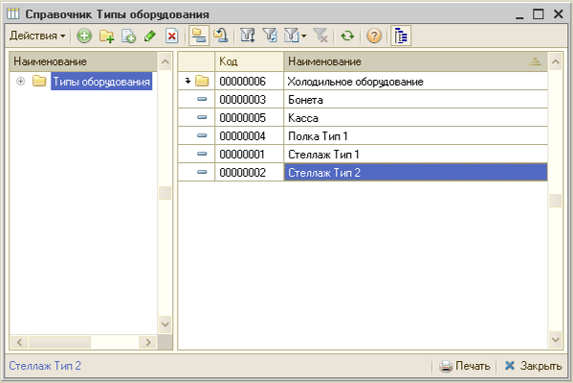Filter by current cell value icon
Image resolution: width=573 pixels, height=383 pixels.
point(270,36)
